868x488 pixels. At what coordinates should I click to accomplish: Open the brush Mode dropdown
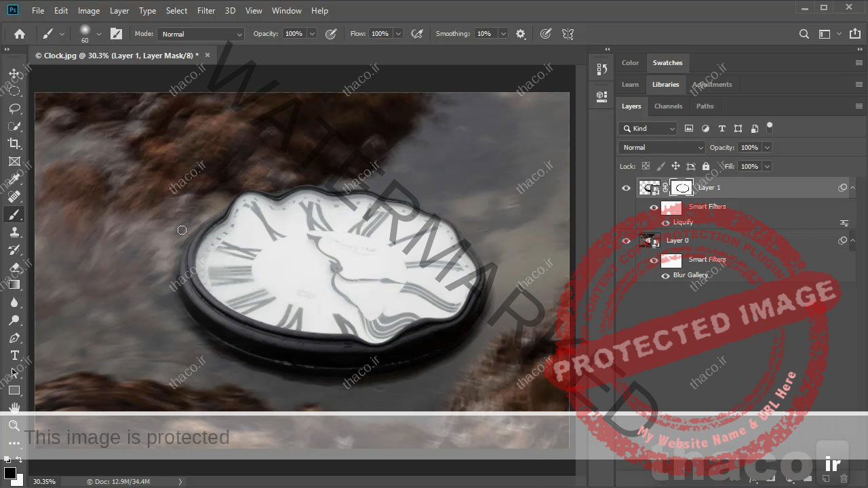201,34
